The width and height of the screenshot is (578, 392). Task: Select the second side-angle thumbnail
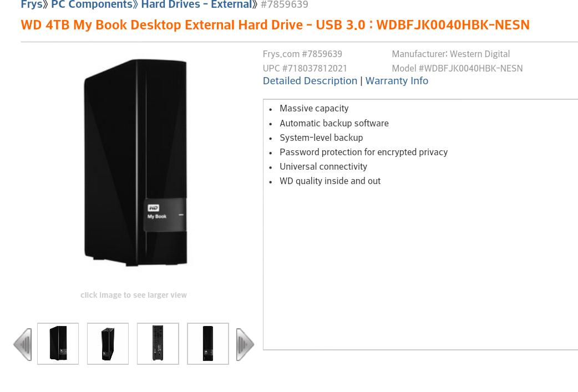[x=108, y=344]
